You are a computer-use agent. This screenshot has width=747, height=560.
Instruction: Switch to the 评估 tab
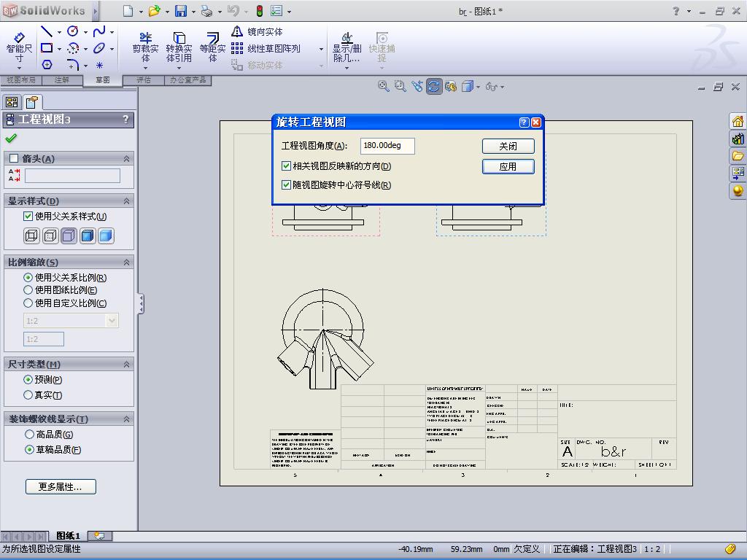(144, 80)
